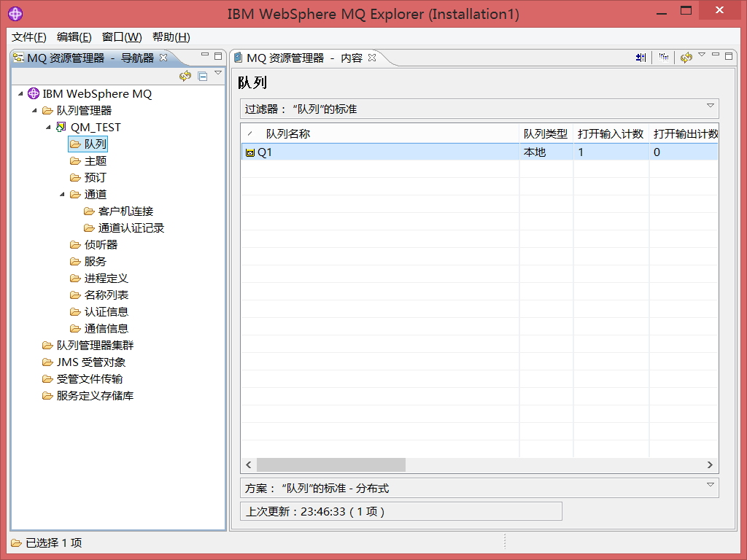Open the 窗口(W) menu

[x=122, y=37]
